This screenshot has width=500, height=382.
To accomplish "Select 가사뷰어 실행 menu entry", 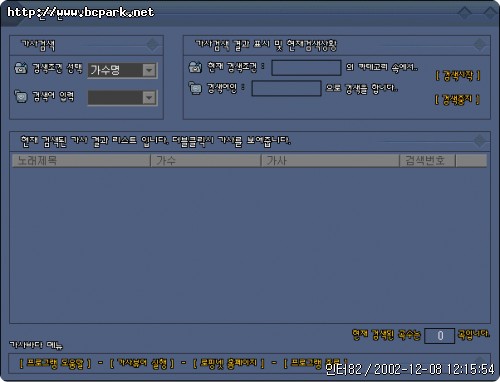I will [x=142, y=363].
